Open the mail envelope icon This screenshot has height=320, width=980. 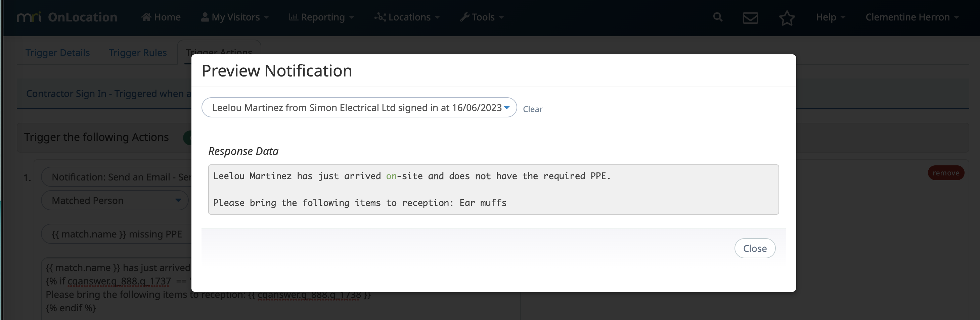750,17
